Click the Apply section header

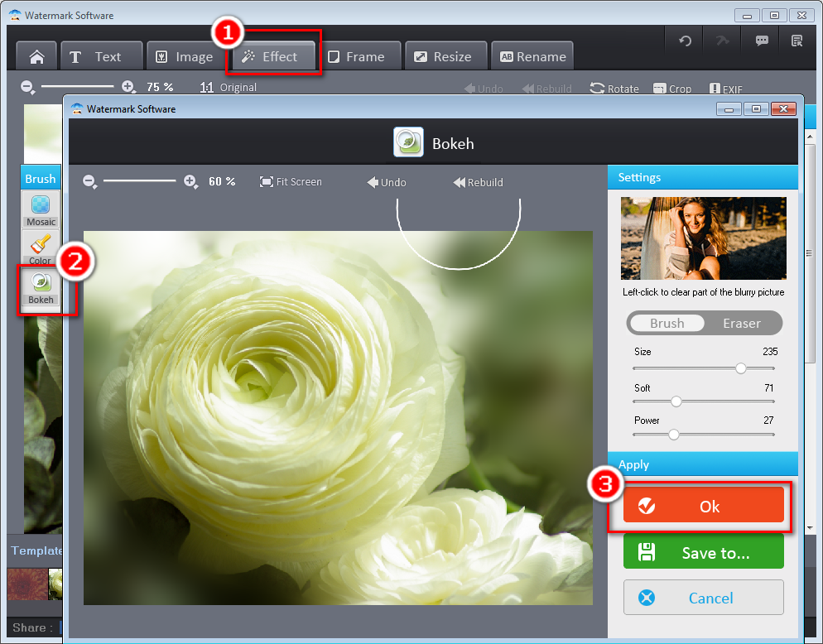(x=702, y=464)
